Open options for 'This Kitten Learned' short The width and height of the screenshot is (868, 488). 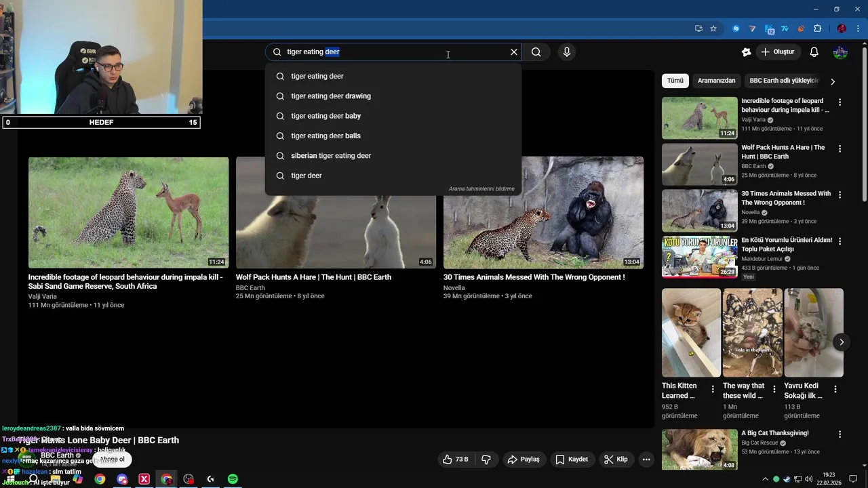713,389
